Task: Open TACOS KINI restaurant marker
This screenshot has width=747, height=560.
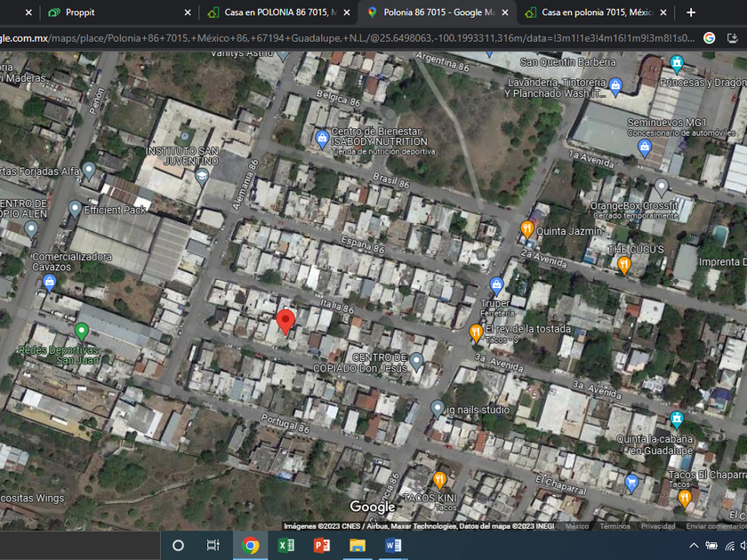Action: coord(439,481)
